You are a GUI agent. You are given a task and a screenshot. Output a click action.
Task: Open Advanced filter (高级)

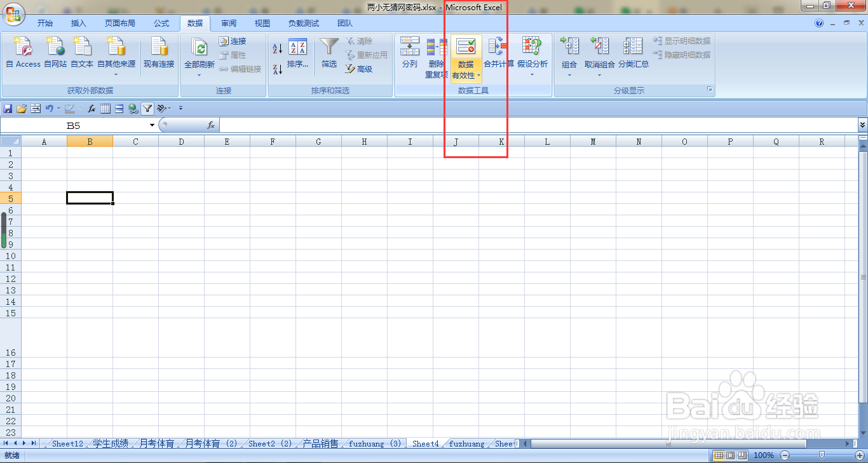click(359, 69)
